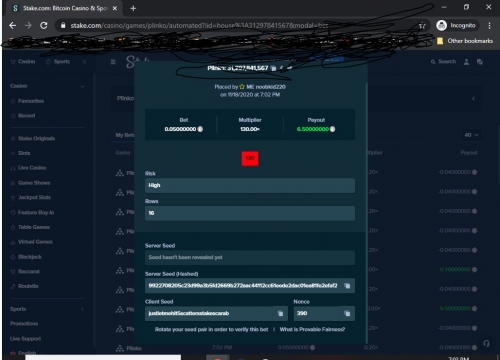Open Search in site header
This screenshot has width=500, height=360.
[x=443, y=62]
